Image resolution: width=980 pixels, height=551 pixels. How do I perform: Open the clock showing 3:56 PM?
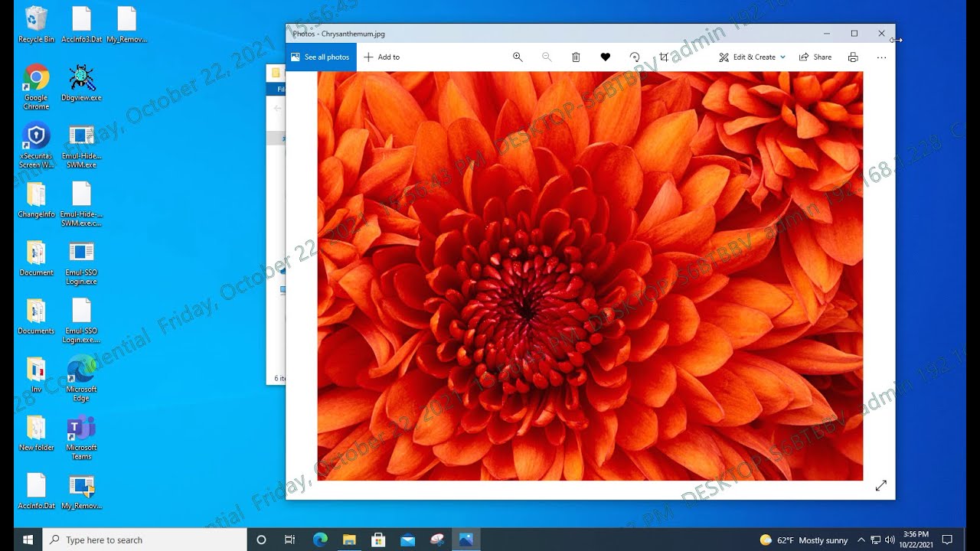click(916, 540)
